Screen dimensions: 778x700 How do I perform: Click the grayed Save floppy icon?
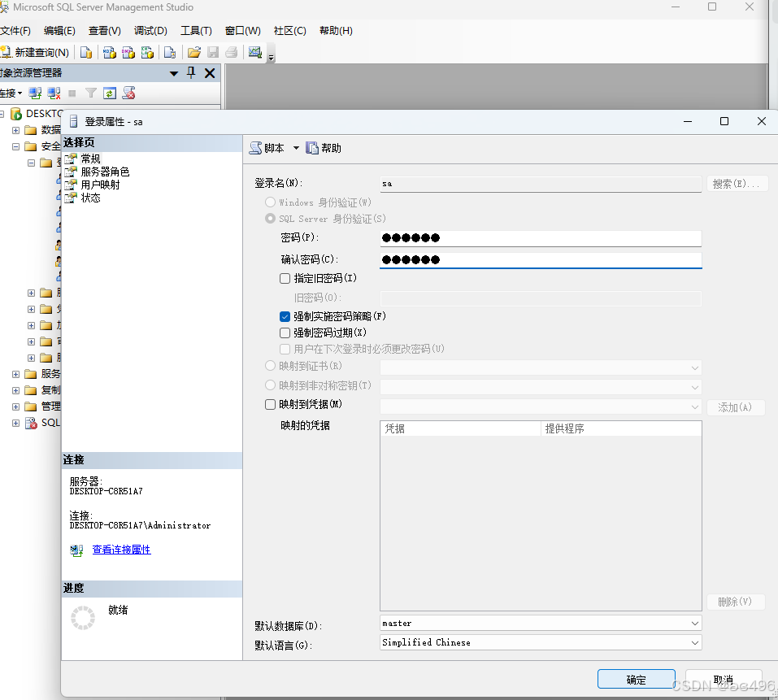pos(213,52)
